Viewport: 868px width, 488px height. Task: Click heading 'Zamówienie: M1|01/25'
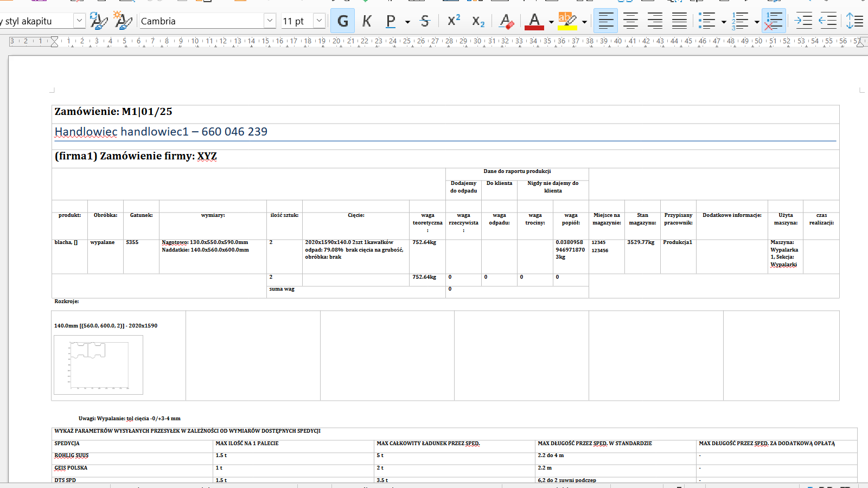tap(113, 112)
